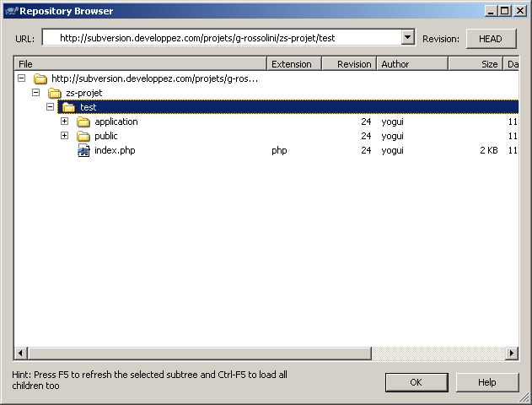
Task: Sort by the Author column header
Action: (x=411, y=64)
